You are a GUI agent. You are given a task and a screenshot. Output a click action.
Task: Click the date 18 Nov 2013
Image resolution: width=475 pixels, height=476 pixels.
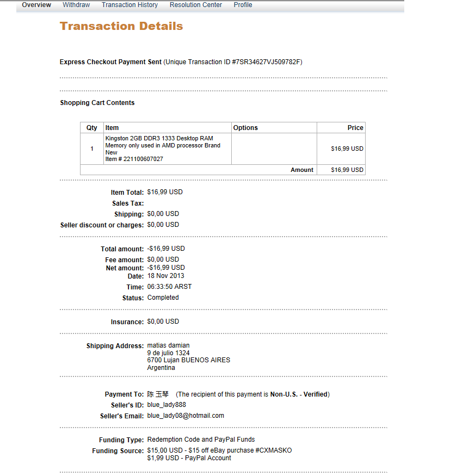coord(165,276)
